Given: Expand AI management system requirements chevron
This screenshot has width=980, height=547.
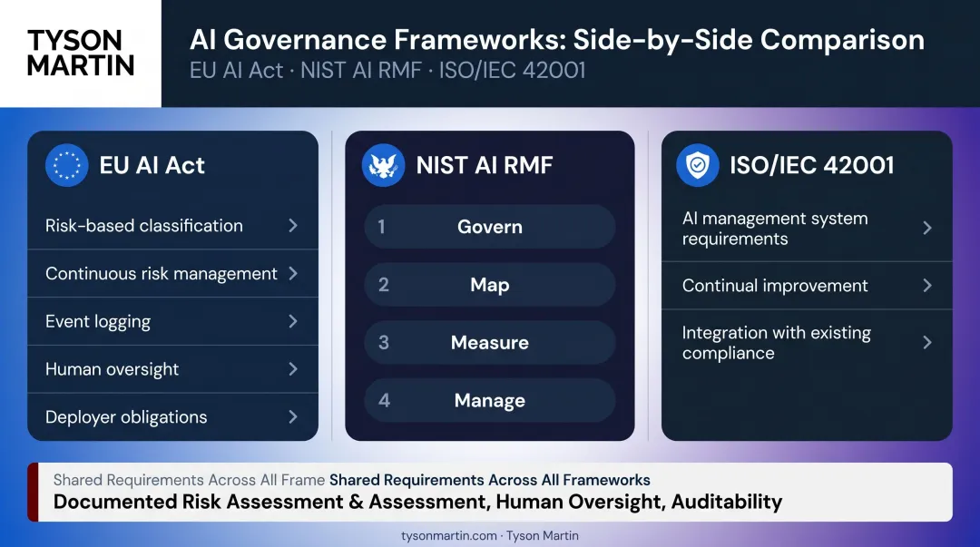Looking at the screenshot, I should [927, 229].
